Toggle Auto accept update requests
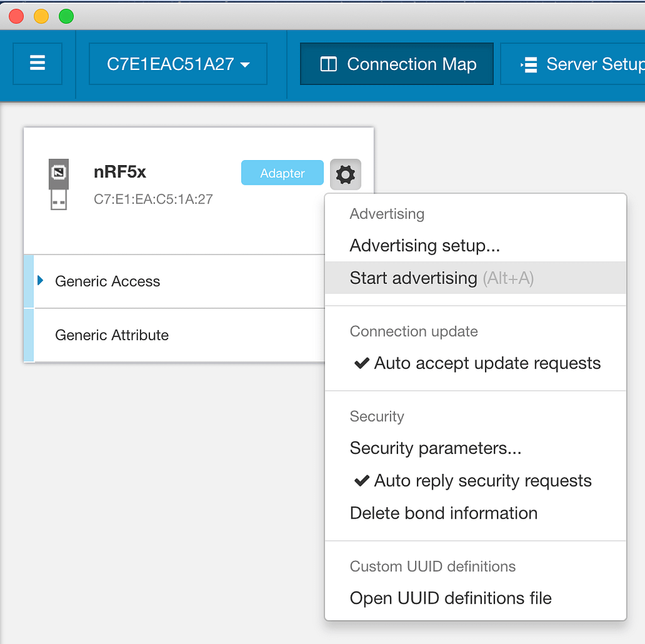Screen dimensions: 645x644 (476, 363)
